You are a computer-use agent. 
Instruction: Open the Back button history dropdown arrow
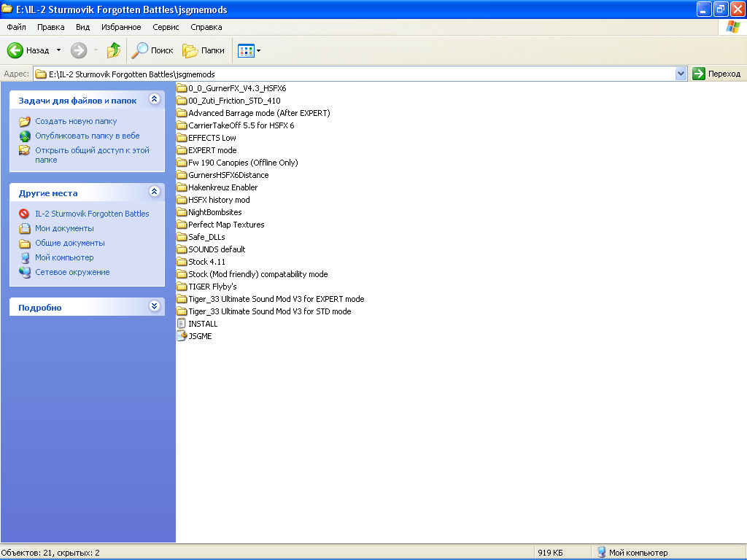click(58, 50)
